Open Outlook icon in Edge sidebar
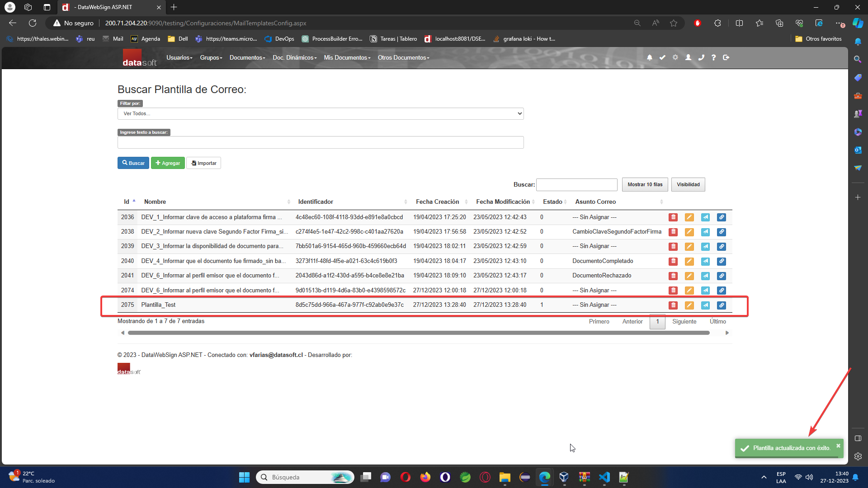This screenshot has width=868, height=488. click(x=858, y=150)
